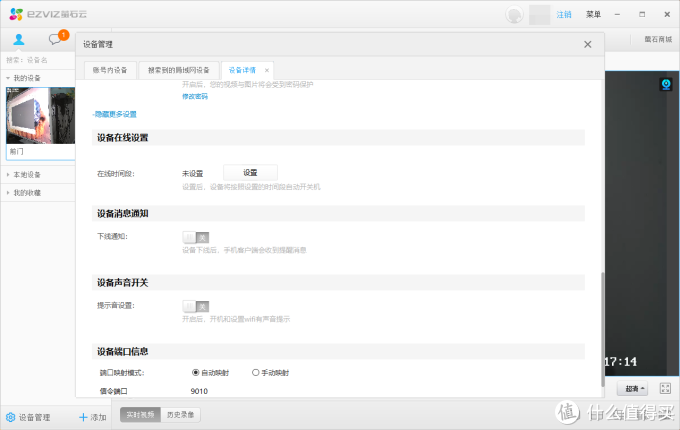Switch to 账号内设备 tab
The height and width of the screenshot is (430, 680).
(x=110, y=70)
